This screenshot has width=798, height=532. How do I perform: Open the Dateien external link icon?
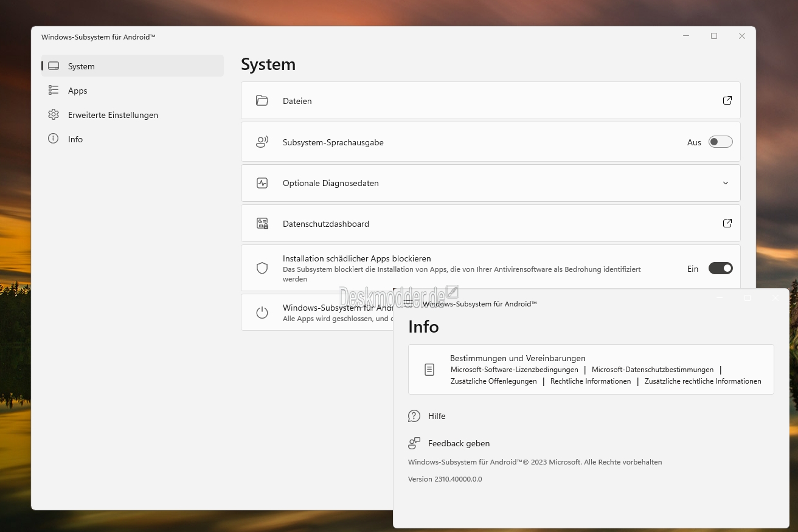[x=727, y=100]
